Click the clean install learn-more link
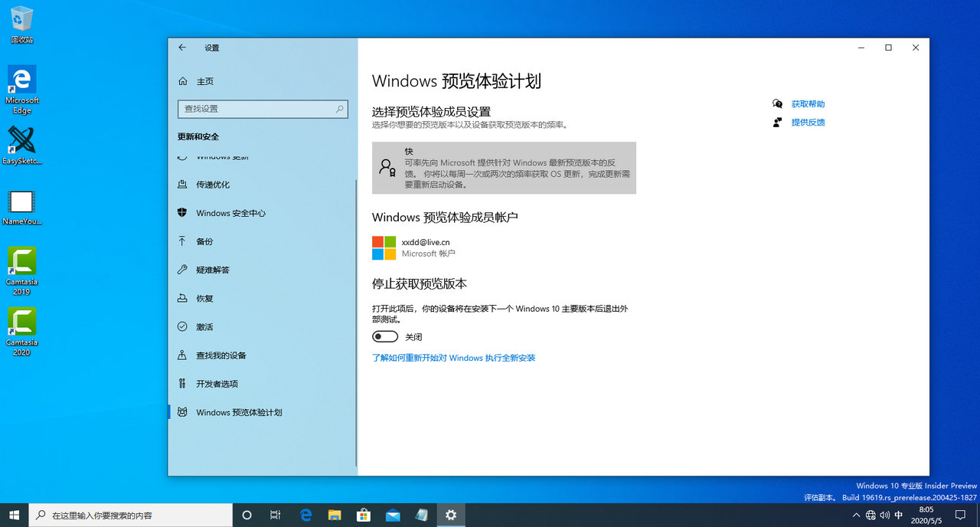This screenshot has width=980, height=527. coord(453,357)
